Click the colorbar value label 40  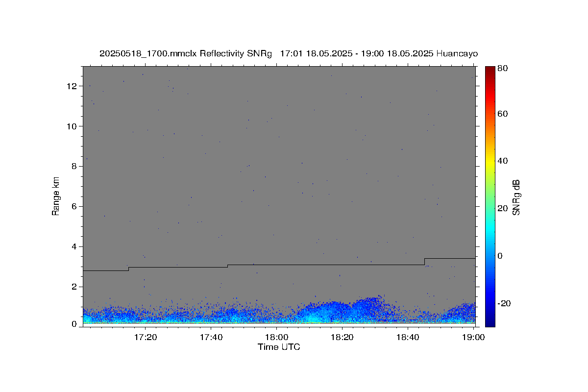[x=503, y=161]
